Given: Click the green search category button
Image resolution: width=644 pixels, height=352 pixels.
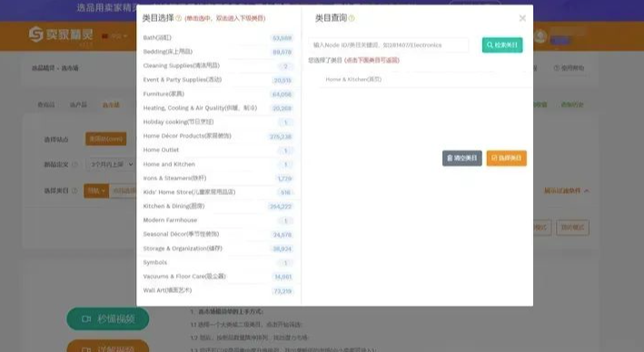Looking at the screenshot, I should point(502,45).
